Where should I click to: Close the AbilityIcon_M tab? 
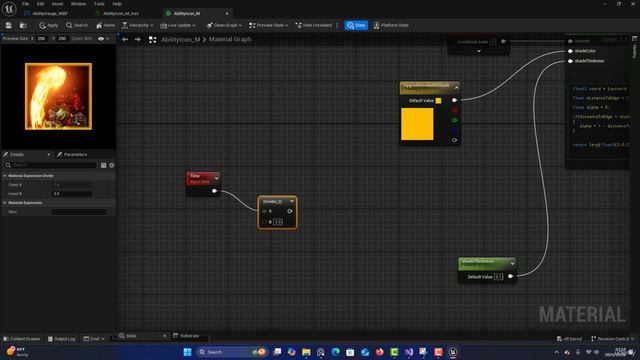click(x=227, y=13)
